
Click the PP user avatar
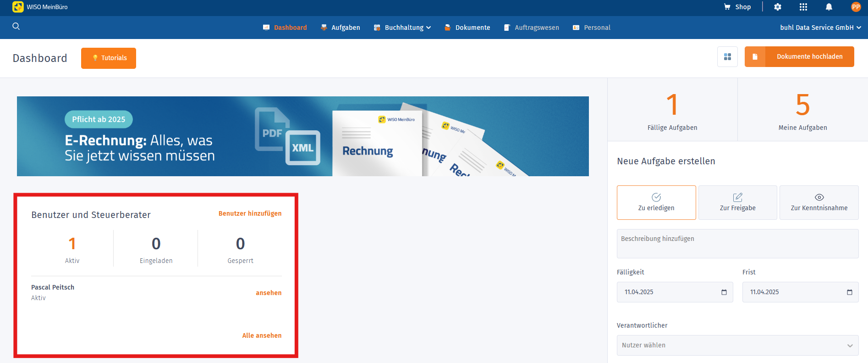856,7
